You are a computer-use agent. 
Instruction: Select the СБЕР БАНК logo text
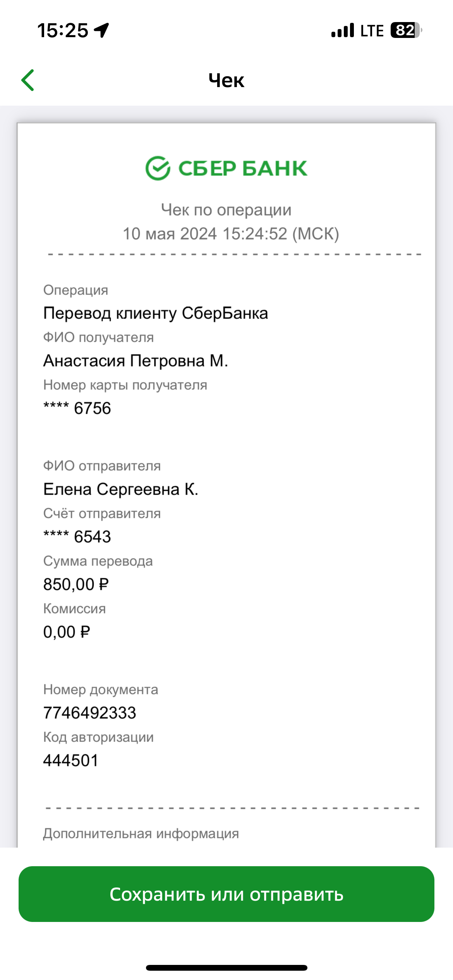[243, 168]
